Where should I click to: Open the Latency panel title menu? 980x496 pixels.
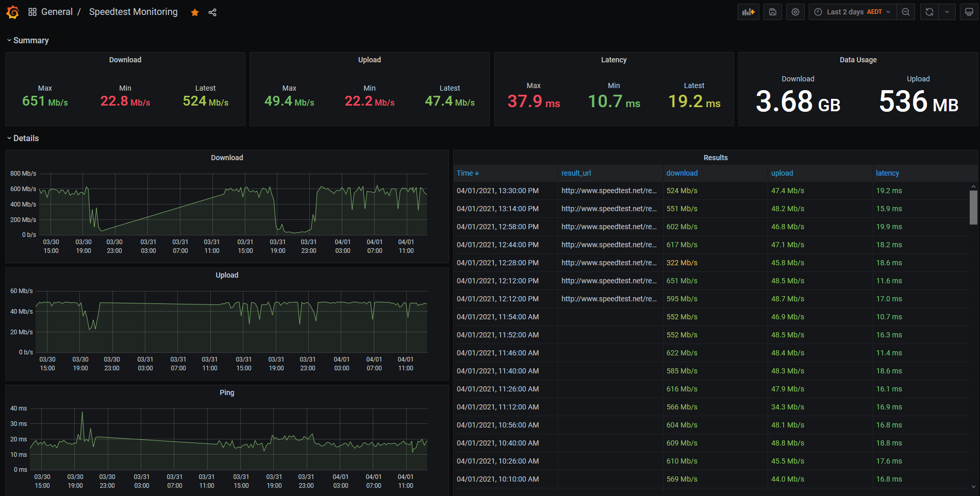[613, 60]
